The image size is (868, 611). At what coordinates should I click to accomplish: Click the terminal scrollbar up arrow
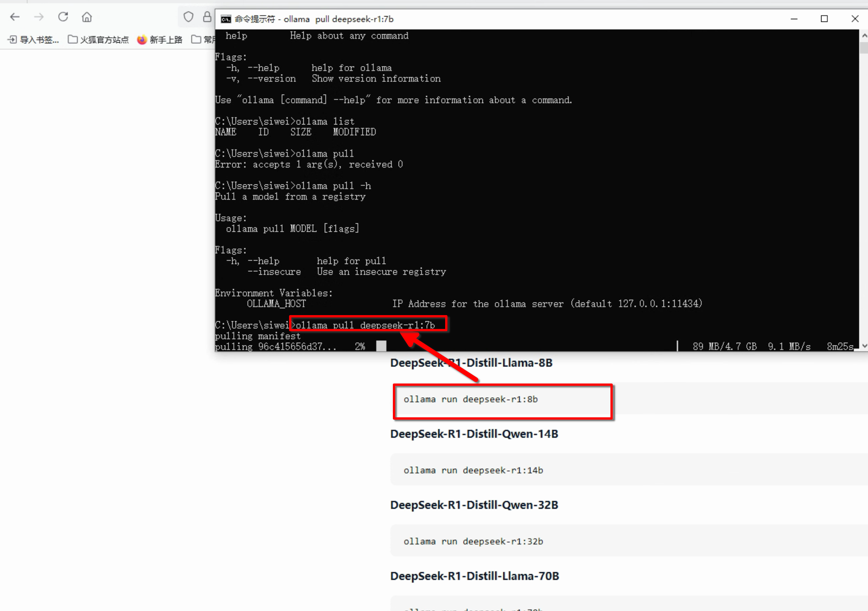pos(864,35)
